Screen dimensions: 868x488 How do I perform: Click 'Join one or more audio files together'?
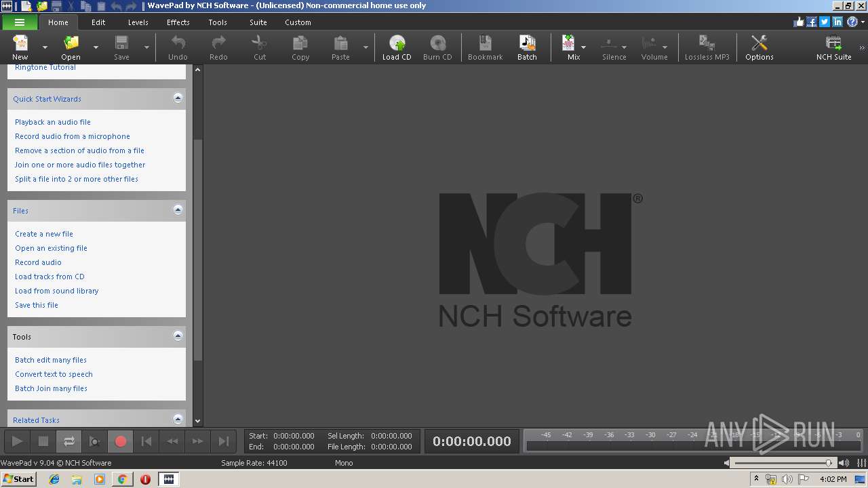pyautogui.click(x=80, y=165)
